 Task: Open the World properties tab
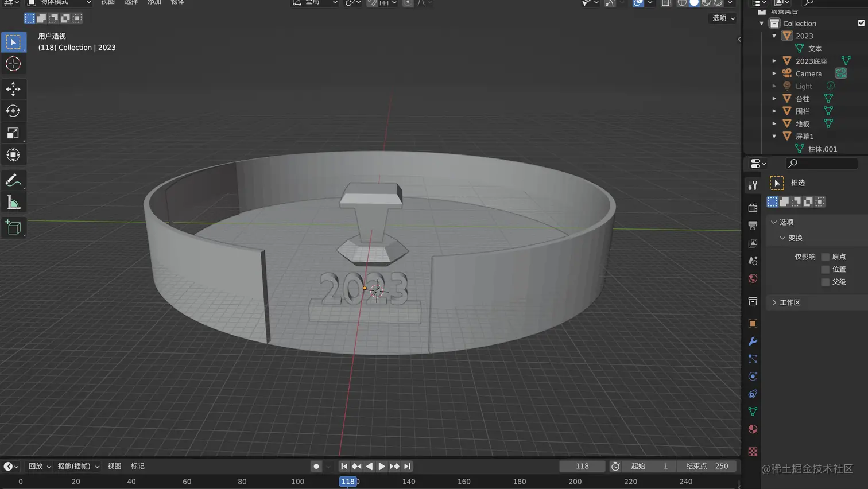pos(753,278)
